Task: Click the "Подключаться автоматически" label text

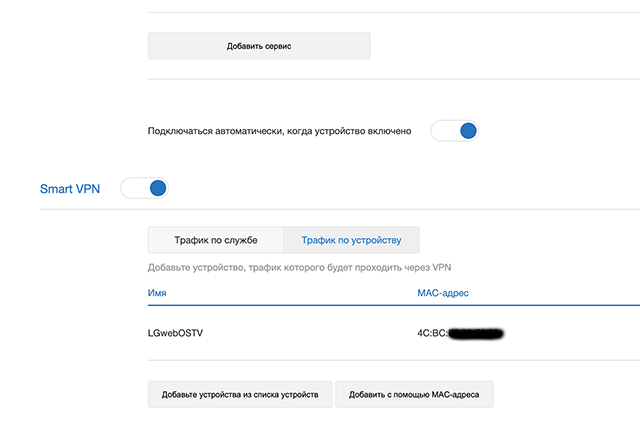Action: 279,131
